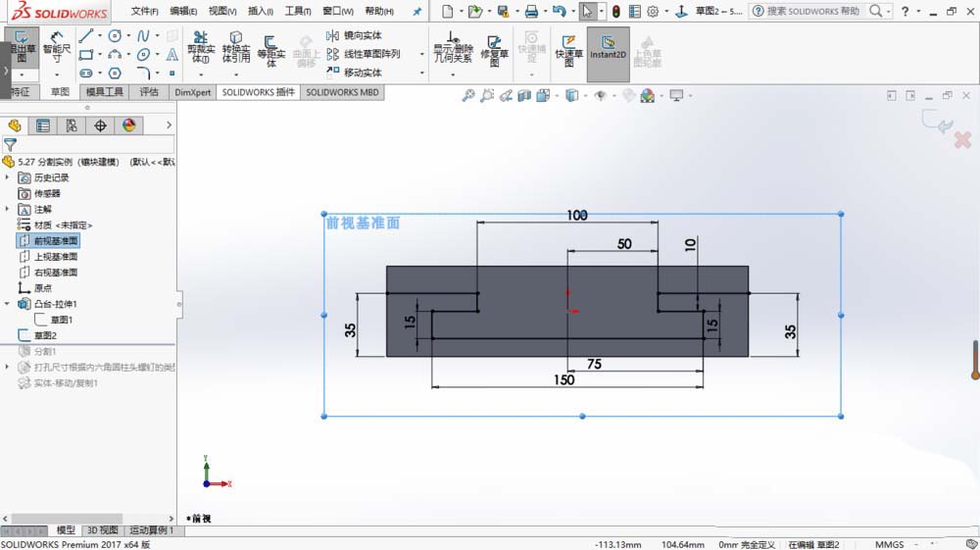Select the Straight Slot sketch tool
This screenshot has width=980, height=550.
(x=86, y=74)
